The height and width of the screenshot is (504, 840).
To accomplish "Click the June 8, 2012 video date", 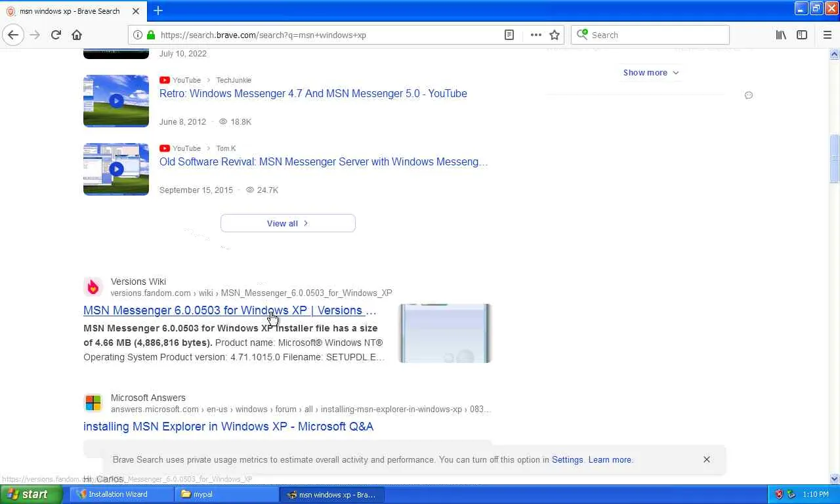I will 182,121.
